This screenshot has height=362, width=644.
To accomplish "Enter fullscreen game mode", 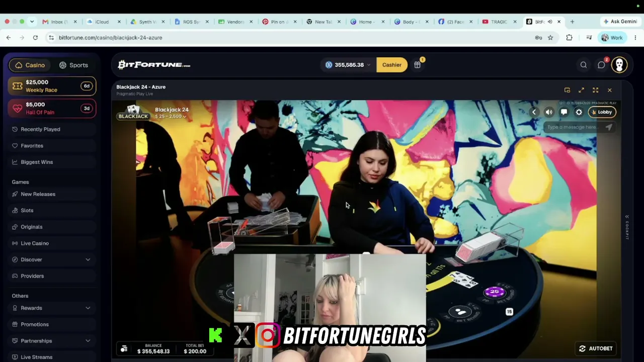I will pyautogui.click(x=595, y=90).
